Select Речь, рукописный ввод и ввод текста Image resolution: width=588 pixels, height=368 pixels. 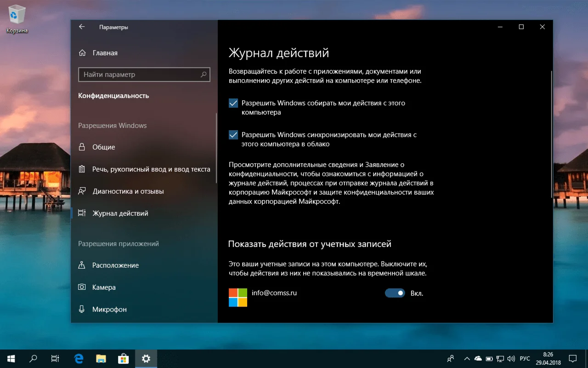151,169
